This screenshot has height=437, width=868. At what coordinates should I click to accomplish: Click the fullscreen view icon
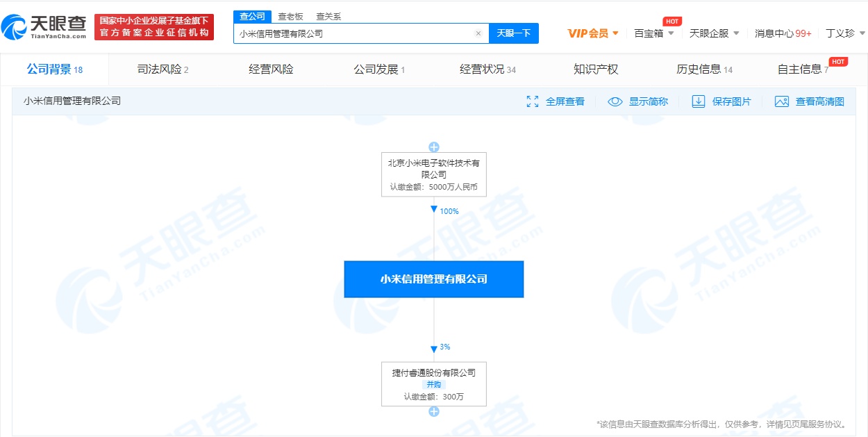coord(533,101)
